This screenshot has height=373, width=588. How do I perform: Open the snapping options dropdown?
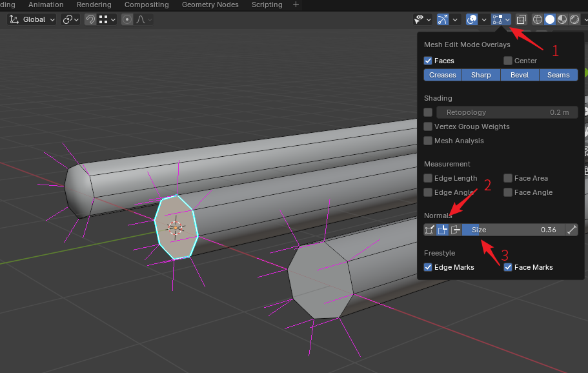107,19
